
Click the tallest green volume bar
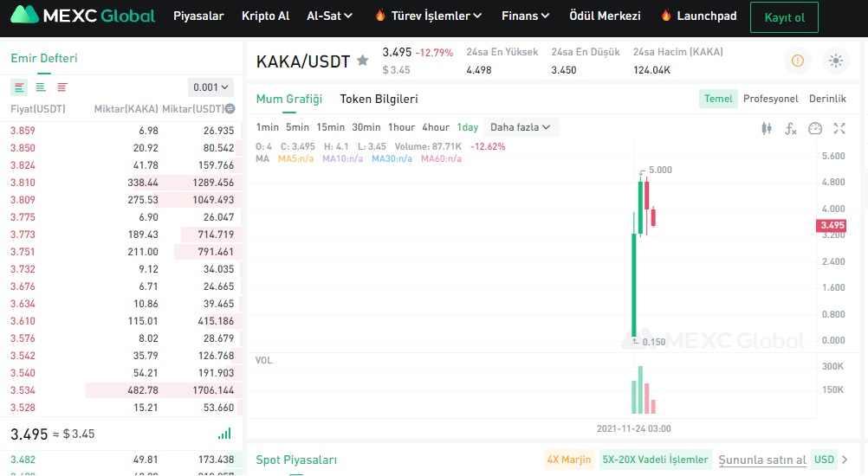pos(640,389)
